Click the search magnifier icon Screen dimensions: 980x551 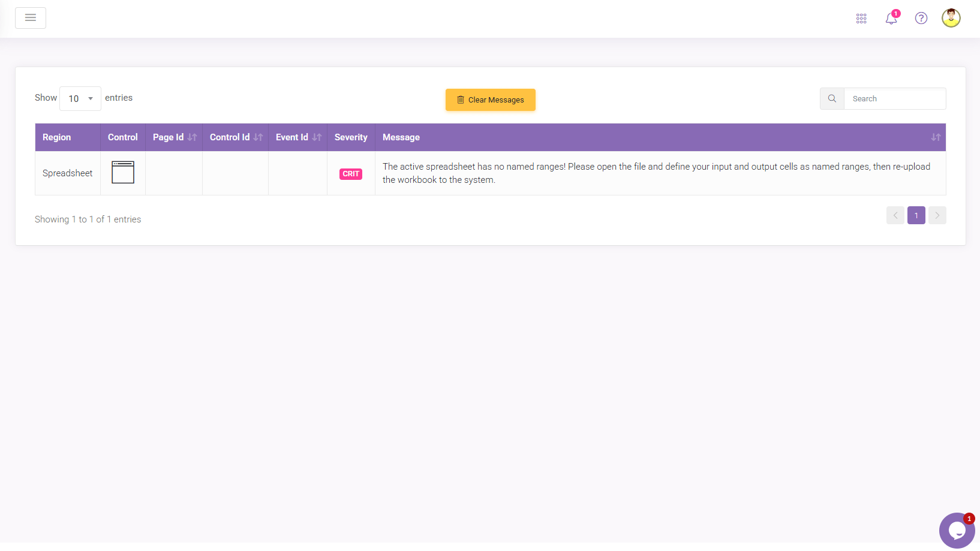[832, 99]
